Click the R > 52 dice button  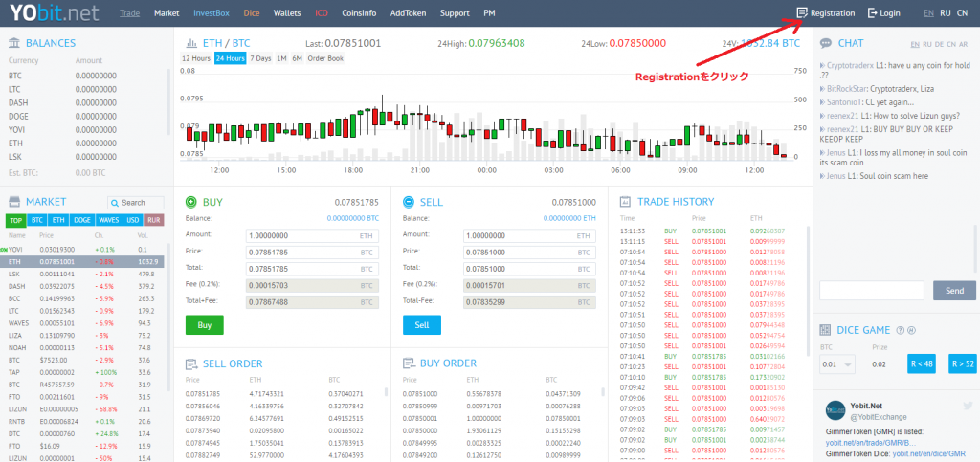click(962, 364)
